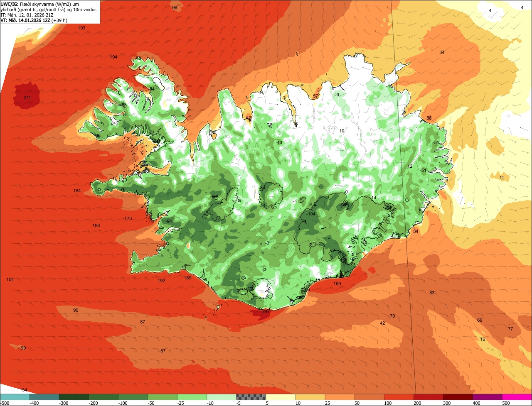This screenshot has width=532, height=406.
Task: Click the '99' value in the lower left
Action: [23, 348]
